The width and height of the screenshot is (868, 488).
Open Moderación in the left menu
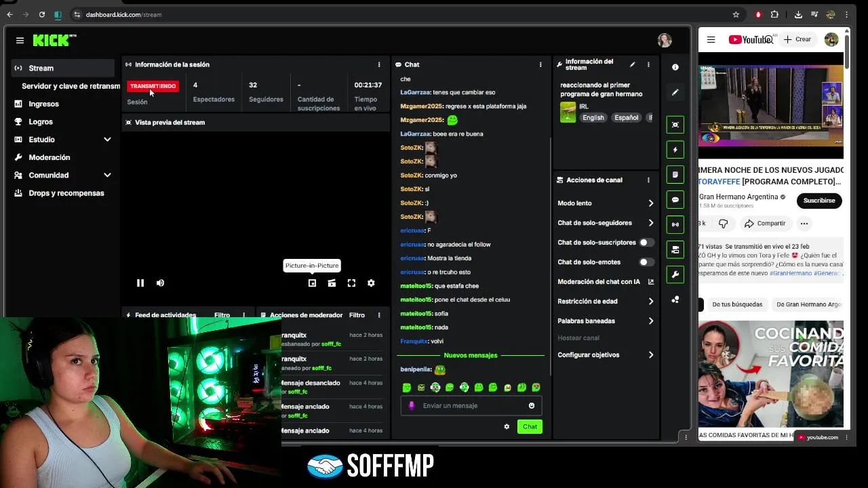(63, 157)
